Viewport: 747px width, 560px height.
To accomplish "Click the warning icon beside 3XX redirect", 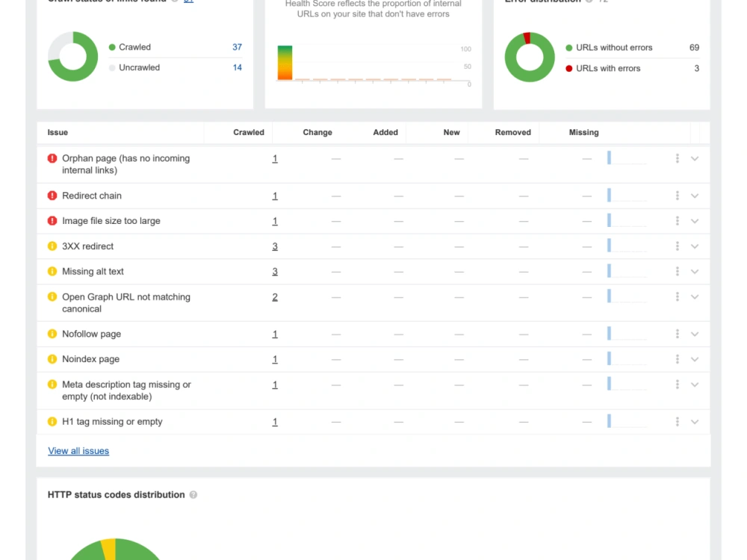I will [x=52, y=246].
